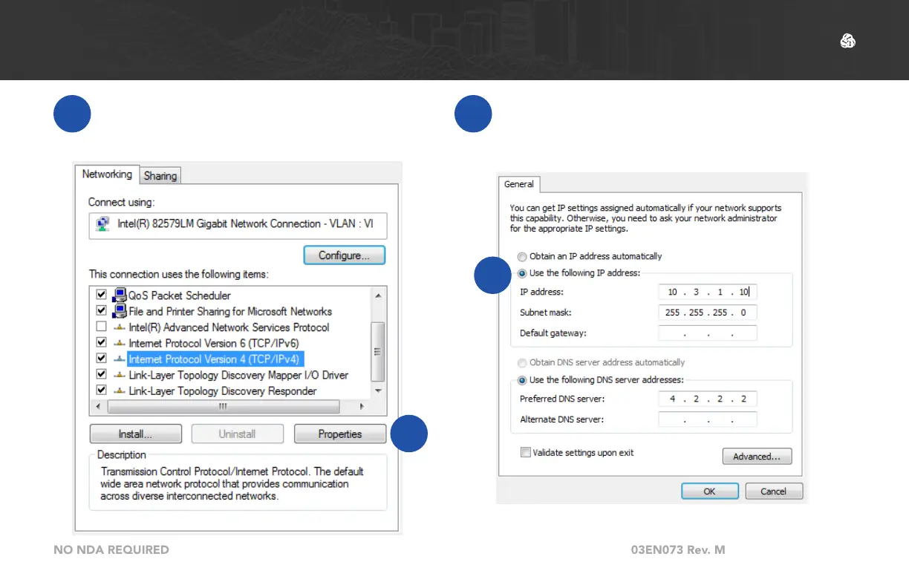Select Obtain an IP address automatically
The width and height of the screenshot is (909, 588).
click(x=522, y=256)
